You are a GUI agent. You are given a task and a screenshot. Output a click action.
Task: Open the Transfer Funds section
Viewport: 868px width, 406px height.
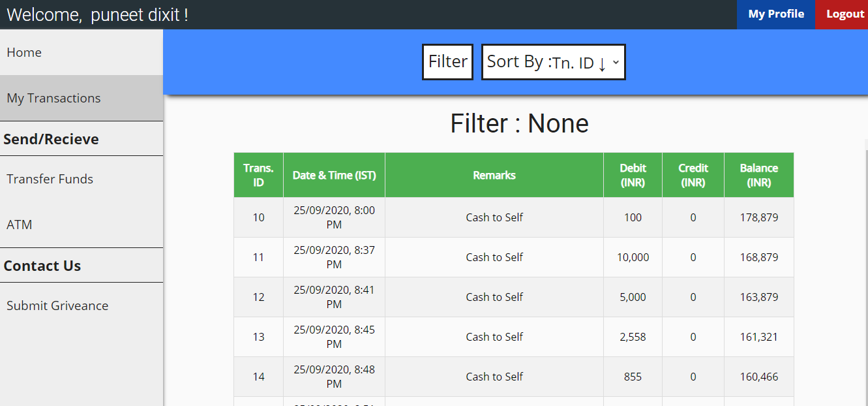coord(50,178)
